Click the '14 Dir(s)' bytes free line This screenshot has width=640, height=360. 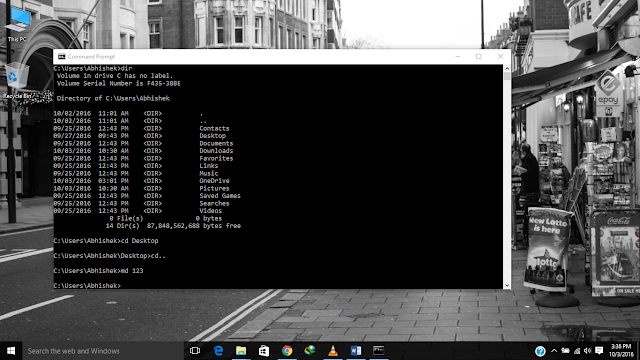pos(173,226)
